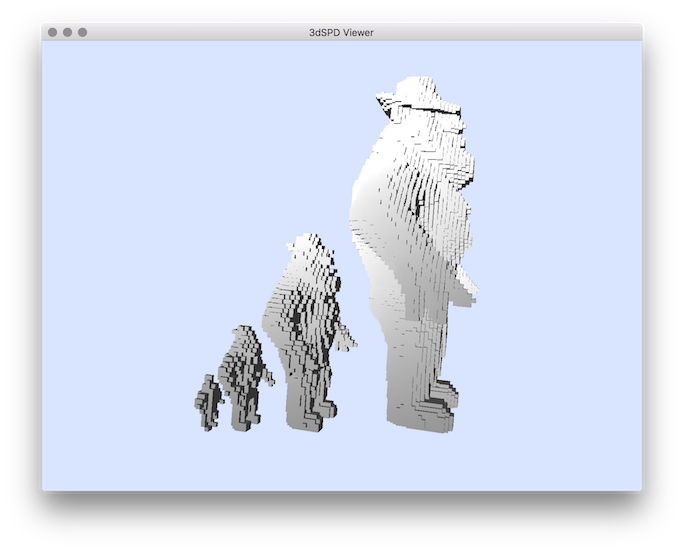Click the window close button

pos(52,32)
